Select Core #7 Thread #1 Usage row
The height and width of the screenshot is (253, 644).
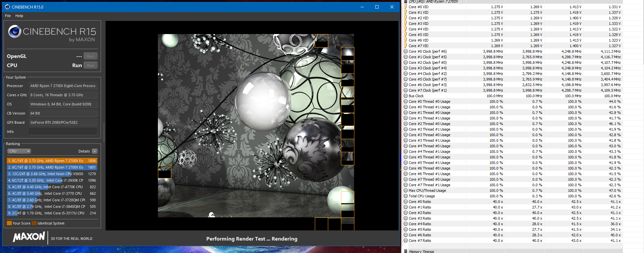513,185
